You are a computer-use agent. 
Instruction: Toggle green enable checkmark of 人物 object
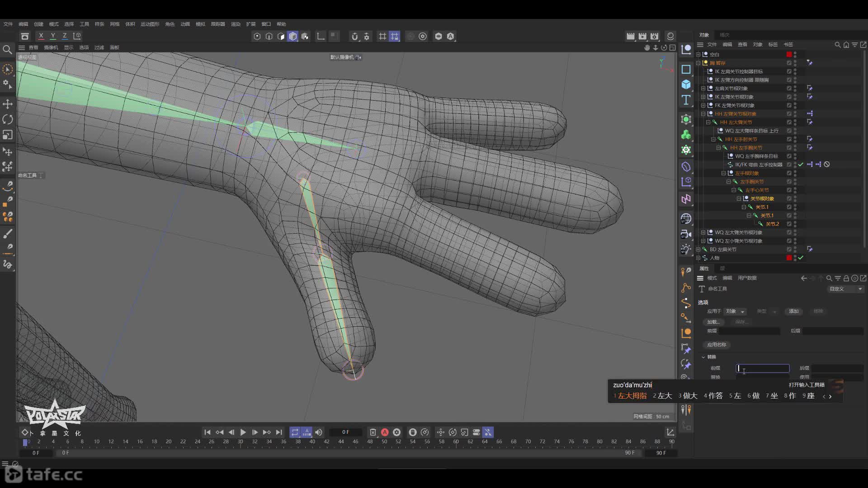point(801,258)
